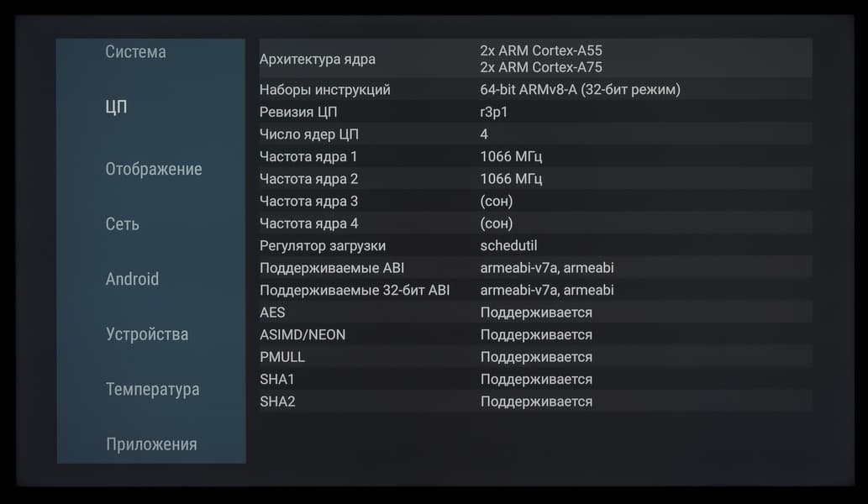Select the ЦП menu item
This screenshot has height=504, width=868.
pos(117,108)
